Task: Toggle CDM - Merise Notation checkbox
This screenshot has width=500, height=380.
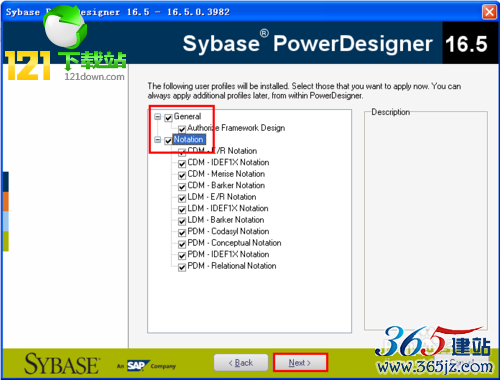Action: [x=182, y=175]
